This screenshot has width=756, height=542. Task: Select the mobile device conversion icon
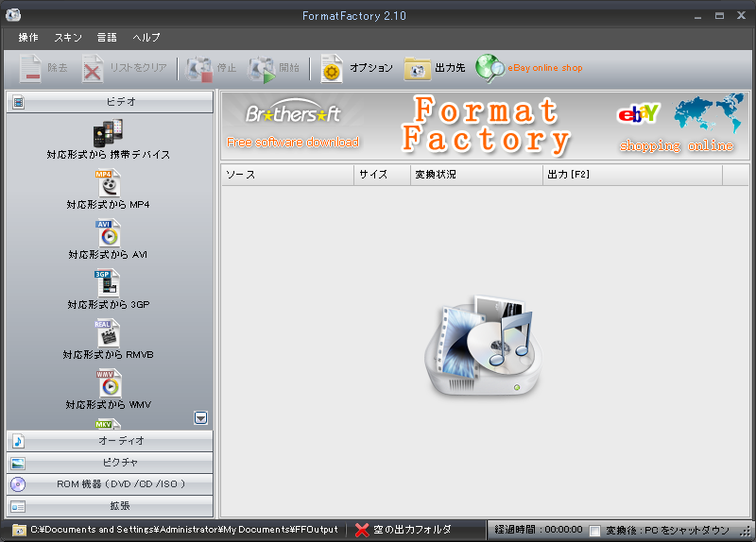pos(108,133)
